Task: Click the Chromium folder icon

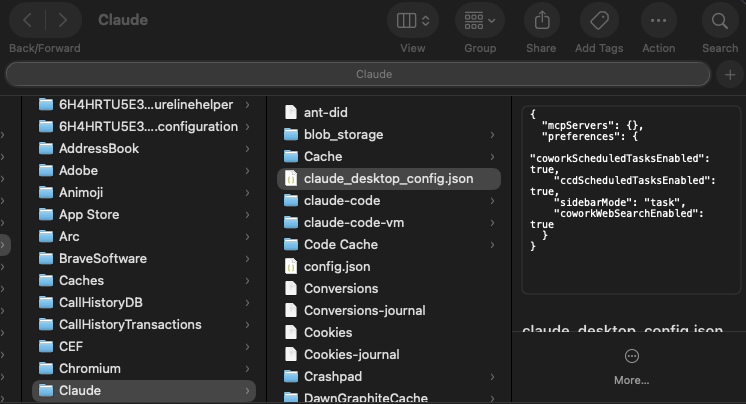Action: tap(46, 368)
